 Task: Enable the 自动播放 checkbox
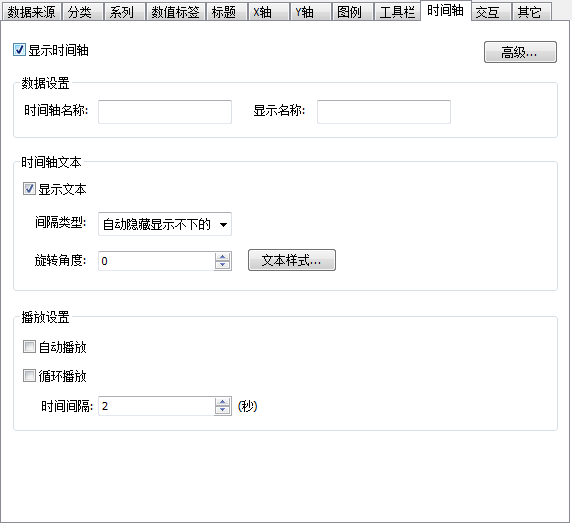click(29, 347)
